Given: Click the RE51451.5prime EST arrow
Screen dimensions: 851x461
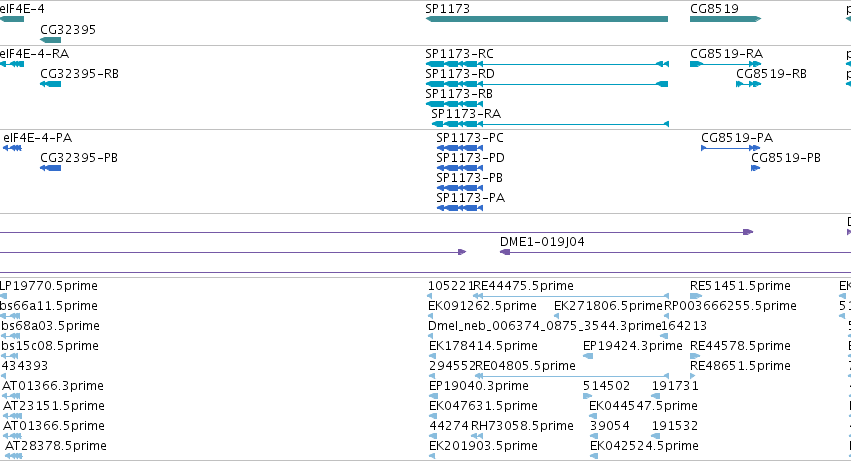Looking at the screenshot, I should 696,296.
